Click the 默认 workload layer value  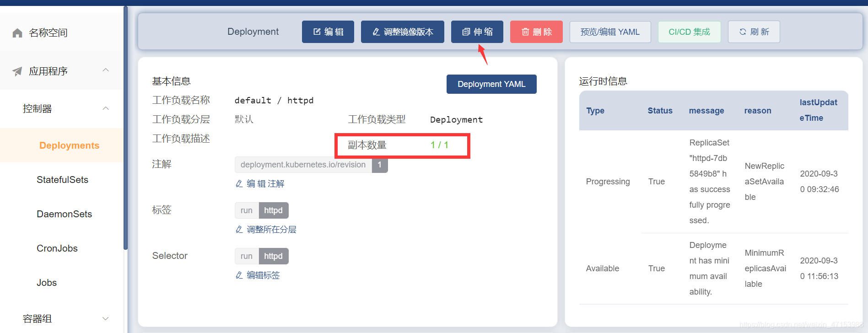(244, 119)
